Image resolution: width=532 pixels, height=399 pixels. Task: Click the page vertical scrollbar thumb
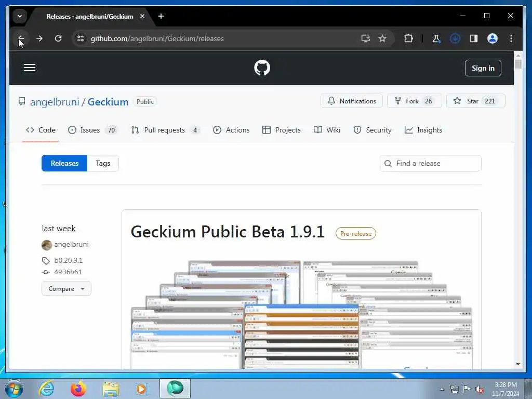click(518, 64)
